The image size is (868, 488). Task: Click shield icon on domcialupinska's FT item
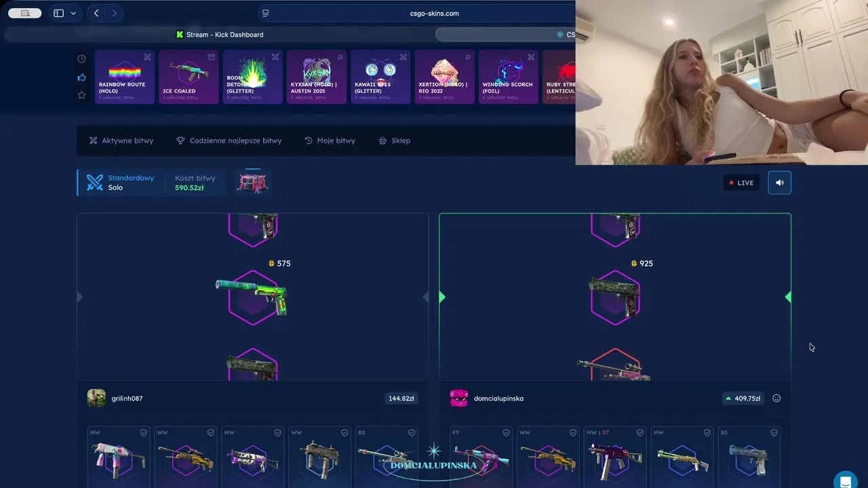(x=506, y=432)
